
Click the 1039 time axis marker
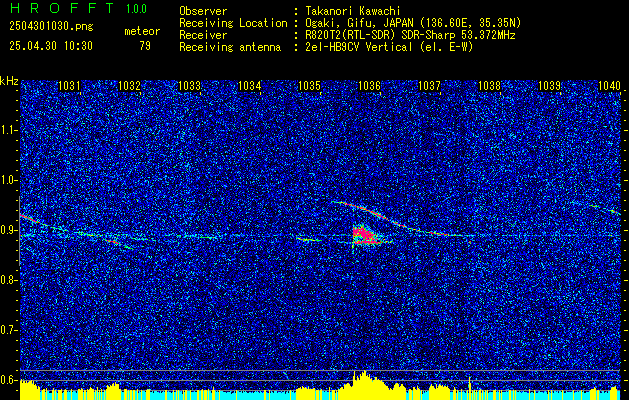pyautogui.click(x=549, y=85)
